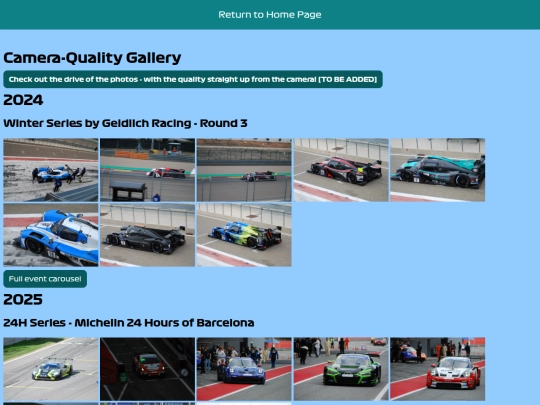Viewport: 540px width, 405px height.
Task: Click the Camera-Quality Gallery heading
Action: (92, 58)
